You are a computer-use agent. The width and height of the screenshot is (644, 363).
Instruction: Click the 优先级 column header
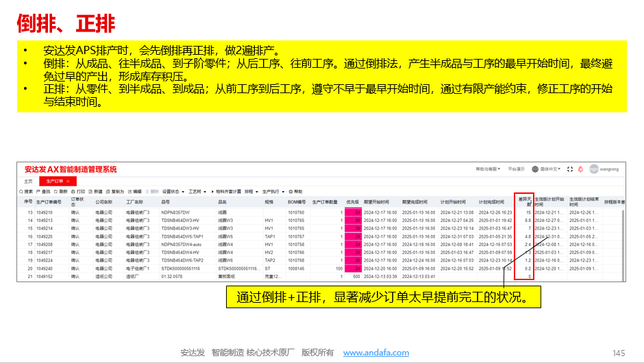click(352, 202)
